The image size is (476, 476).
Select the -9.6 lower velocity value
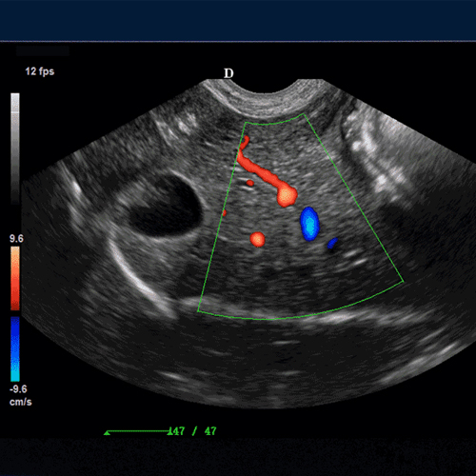[18, 389]
